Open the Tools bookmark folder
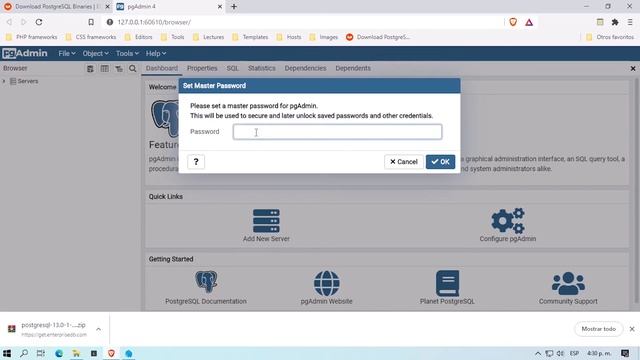640x360 pixels. coord(173,37)
